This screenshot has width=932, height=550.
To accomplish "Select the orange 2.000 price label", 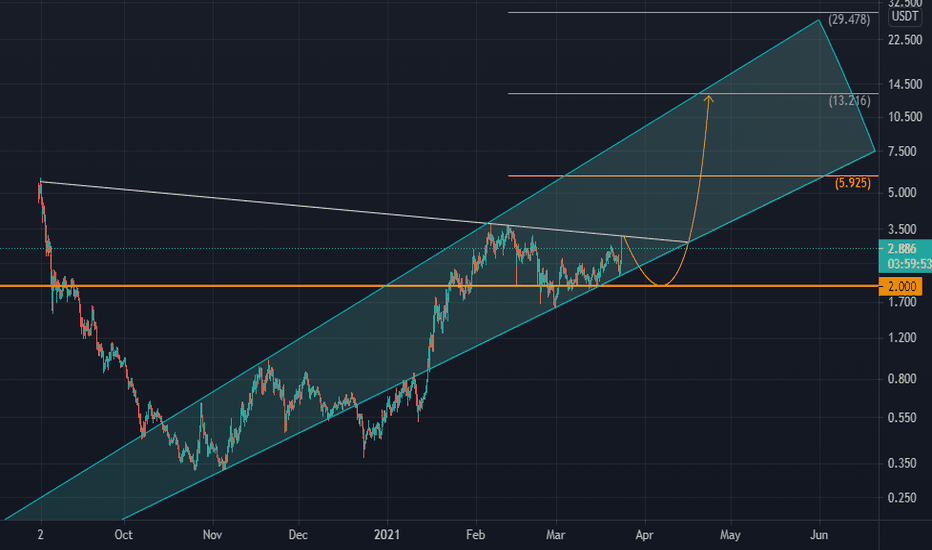I will pyautogui.click(x=902, y=287).
